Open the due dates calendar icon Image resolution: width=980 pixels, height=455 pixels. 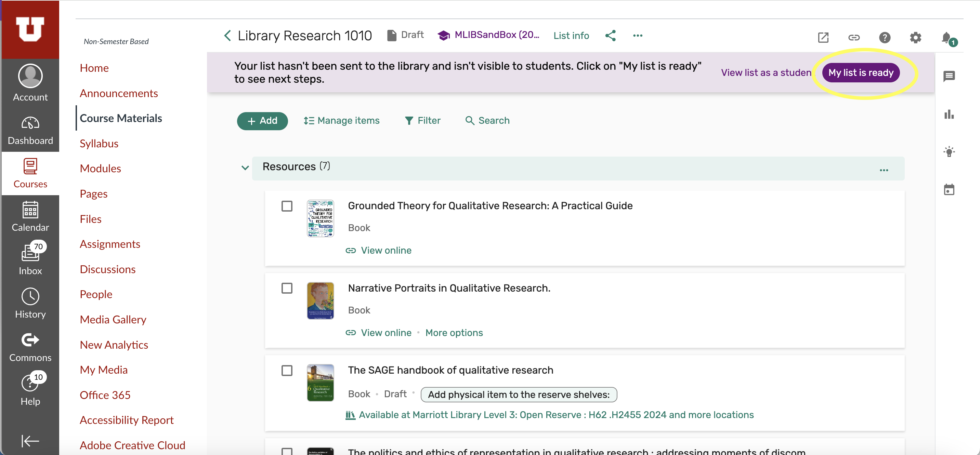coord(949,189)
